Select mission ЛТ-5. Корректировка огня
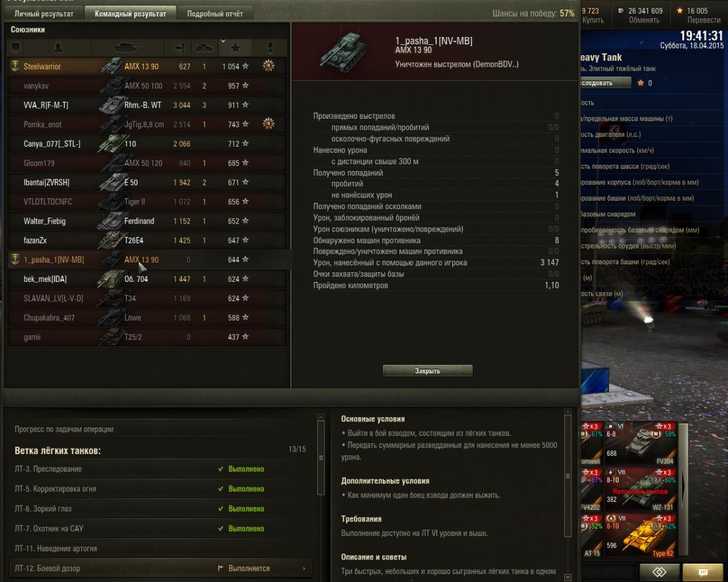The width and height of the screenshot is (728, 582). point(162,489)
